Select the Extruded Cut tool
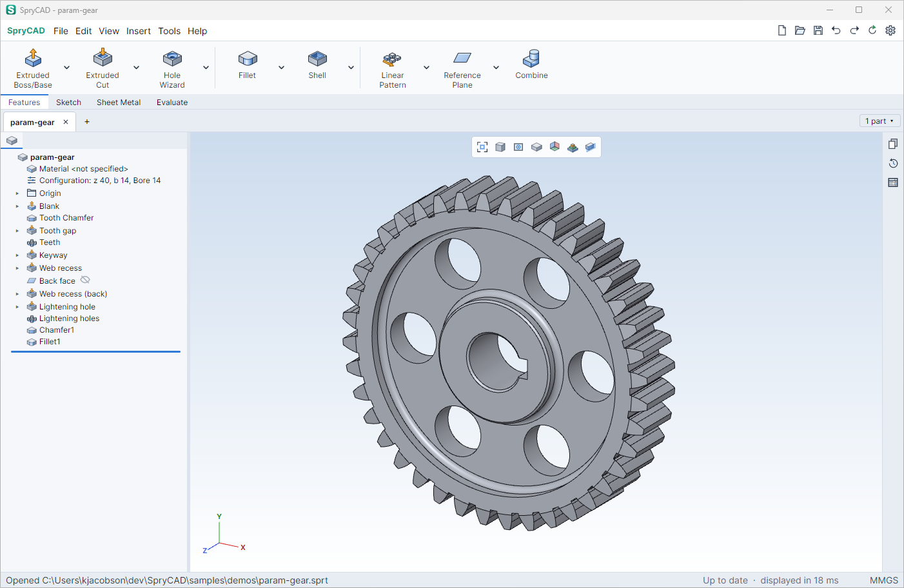904x588 pixels. 103,68
